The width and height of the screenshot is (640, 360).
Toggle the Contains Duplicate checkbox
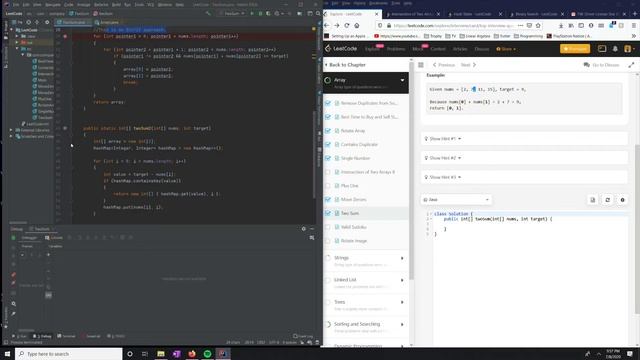(x=328, y=144)
